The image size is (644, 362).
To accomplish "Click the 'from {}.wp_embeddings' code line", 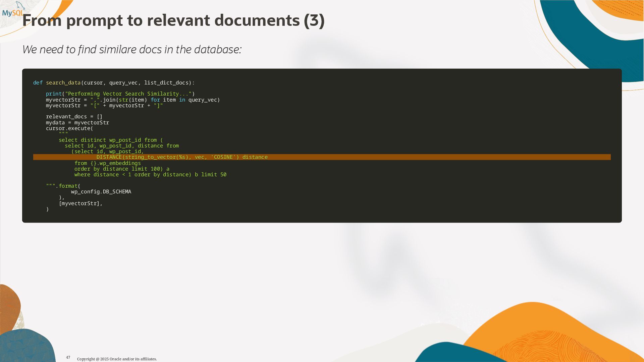I will (x=107, y=163).
